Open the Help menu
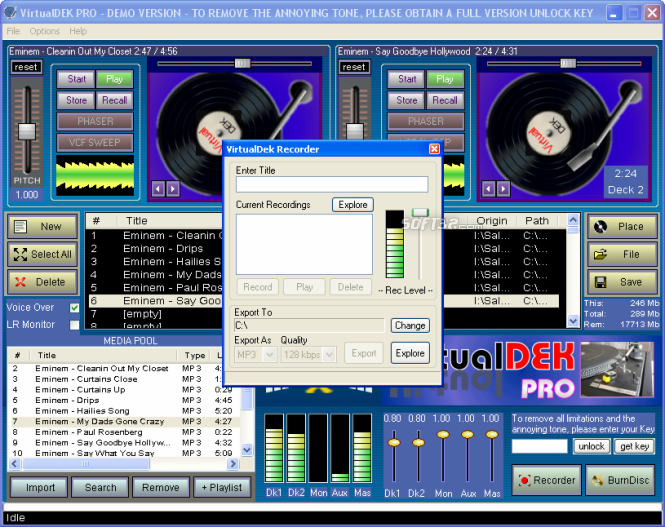This screenshot has width=665, height=527. pos(78,31)
